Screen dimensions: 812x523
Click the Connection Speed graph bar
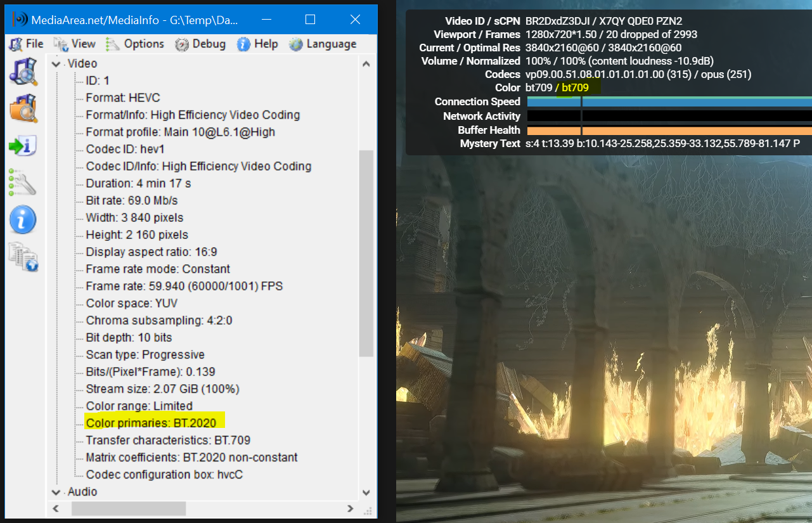pos(669,101)
